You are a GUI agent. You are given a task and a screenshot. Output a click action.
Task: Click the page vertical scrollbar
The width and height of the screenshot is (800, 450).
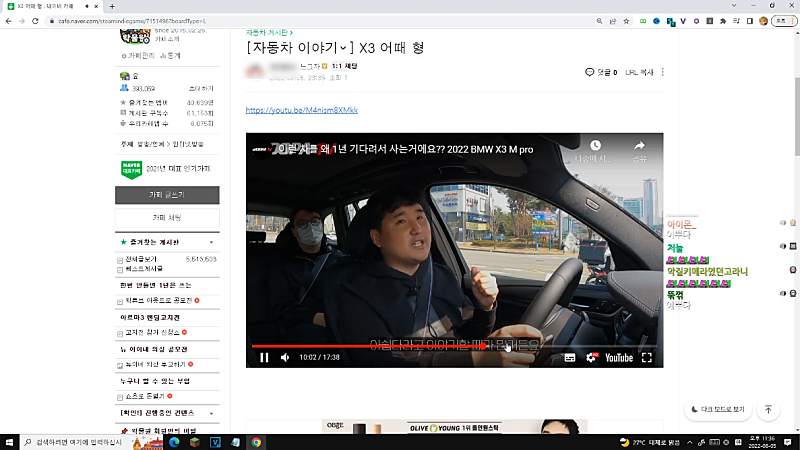[796, 116]
